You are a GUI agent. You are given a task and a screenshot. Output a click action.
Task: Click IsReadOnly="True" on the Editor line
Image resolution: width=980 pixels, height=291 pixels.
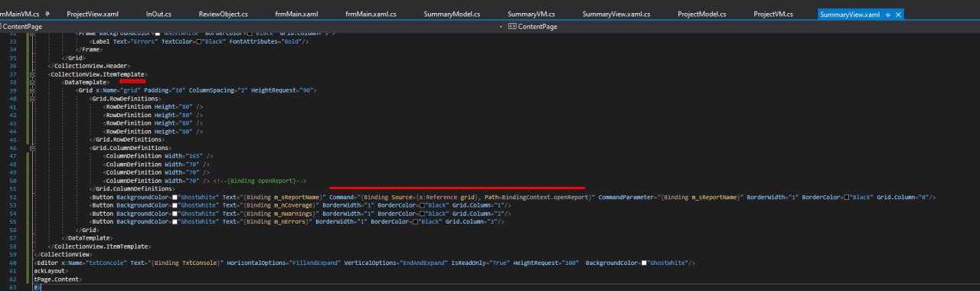pyautogui.click(x=481, y=263)
